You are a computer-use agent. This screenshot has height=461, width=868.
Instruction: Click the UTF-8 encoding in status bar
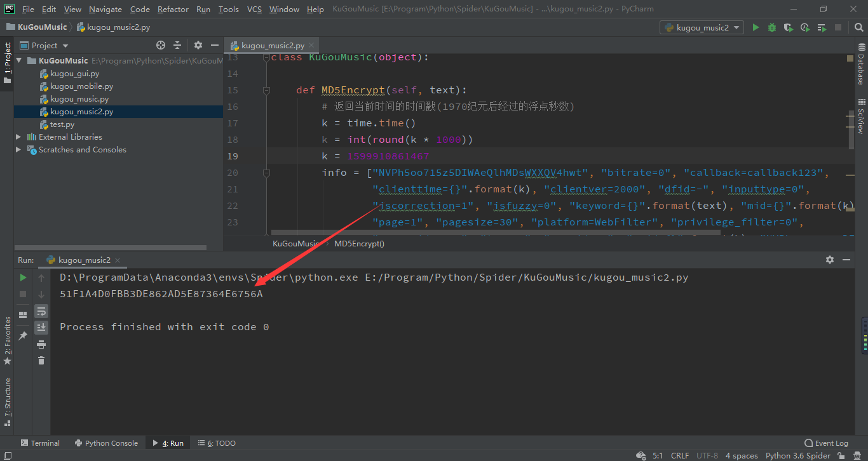pos(707,455)
